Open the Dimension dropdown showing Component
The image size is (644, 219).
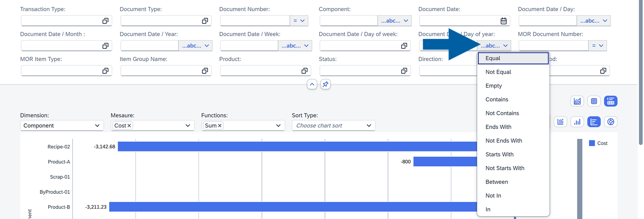[x=62, y=126]
